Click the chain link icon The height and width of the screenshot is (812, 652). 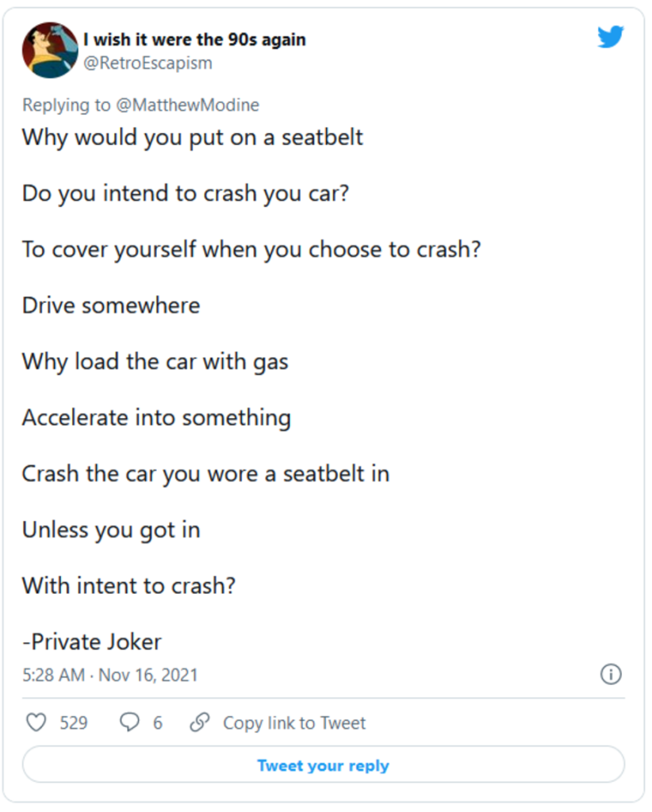click(x=200, y=722)
